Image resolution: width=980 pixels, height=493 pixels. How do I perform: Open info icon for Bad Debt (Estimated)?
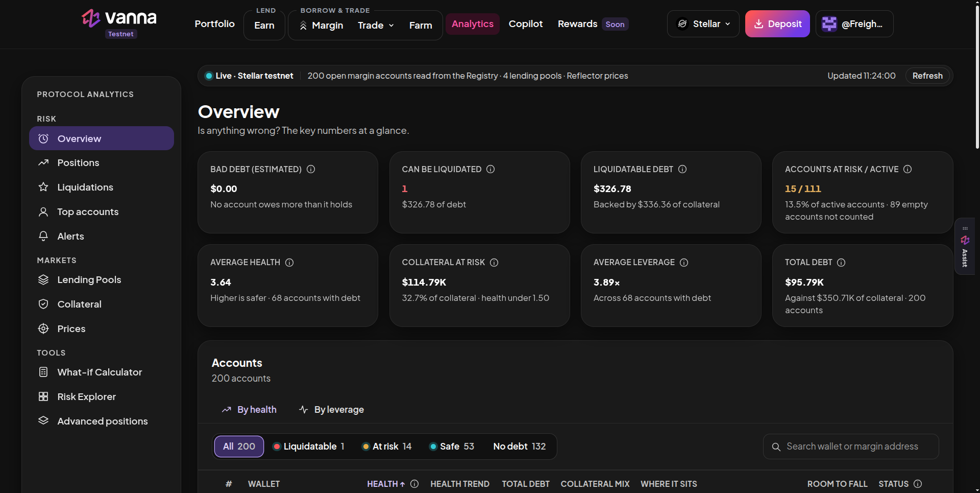pyautogui.click(x=311, y=169)
